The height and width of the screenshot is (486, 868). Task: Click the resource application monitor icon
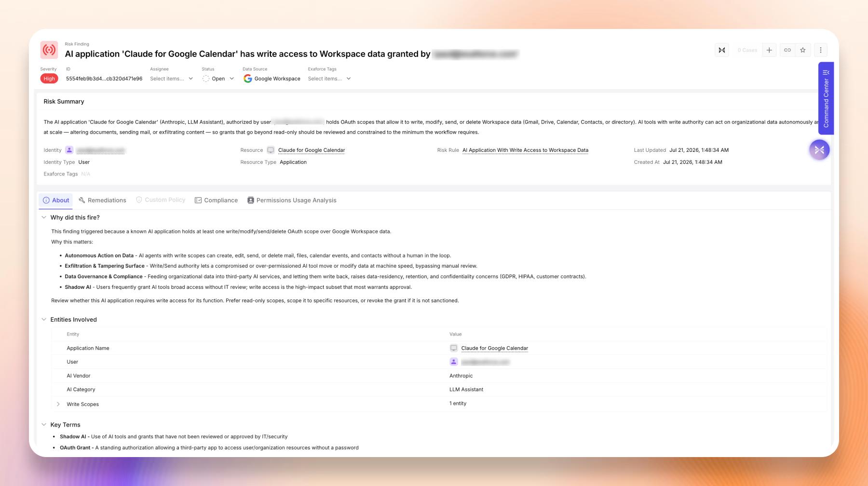coord(271,150)
